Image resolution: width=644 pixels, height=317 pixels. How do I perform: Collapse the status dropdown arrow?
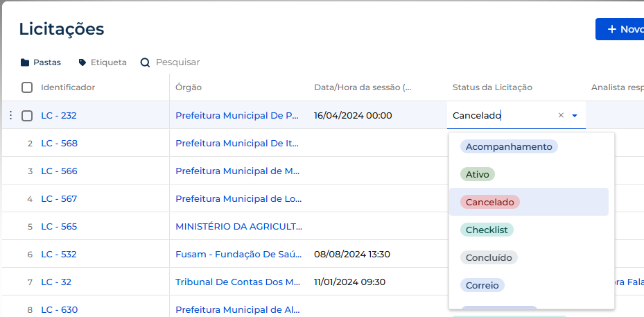(x=575, y=116)
